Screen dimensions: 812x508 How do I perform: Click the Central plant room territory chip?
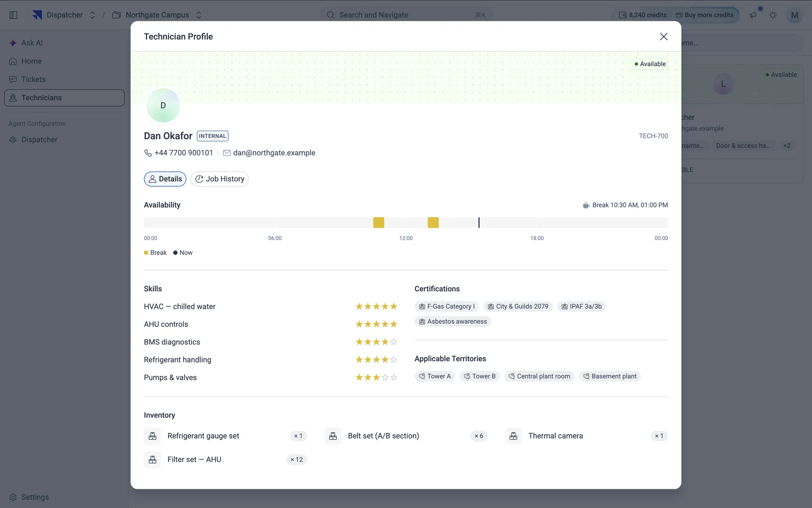[x=539, y=376]
